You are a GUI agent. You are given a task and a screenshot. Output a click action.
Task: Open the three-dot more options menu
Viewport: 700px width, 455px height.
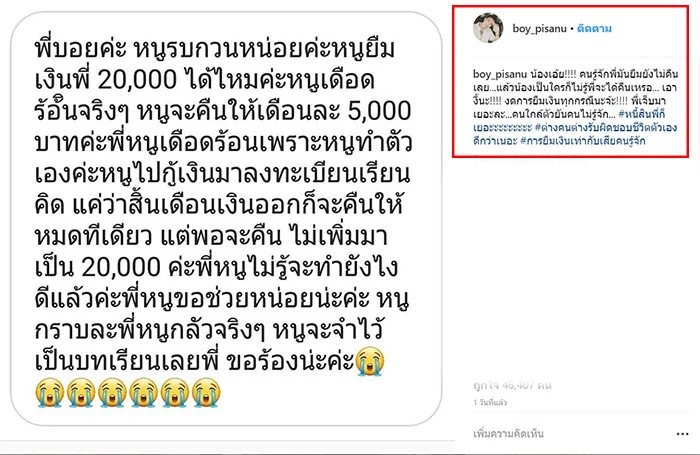tap(682, 434)
